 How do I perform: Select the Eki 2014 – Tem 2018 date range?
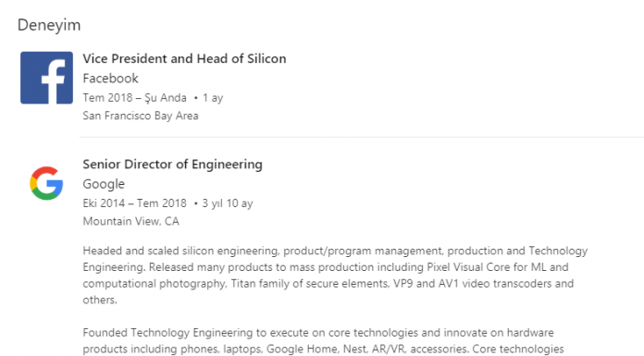coord(134,203)
